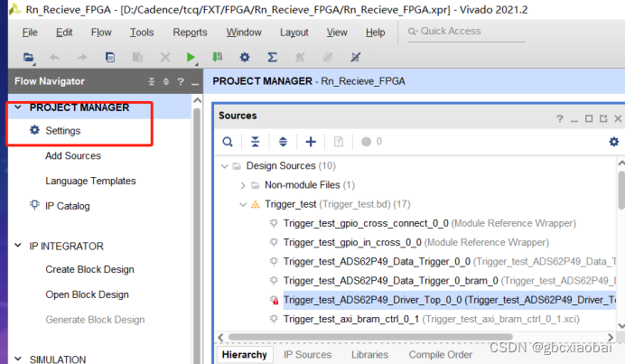Click the Open Project folder toolbar icon

coord(28,58)
